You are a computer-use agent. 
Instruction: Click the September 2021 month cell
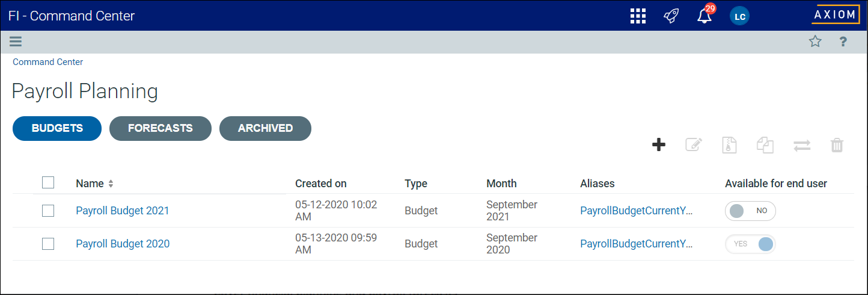[512, 211]
